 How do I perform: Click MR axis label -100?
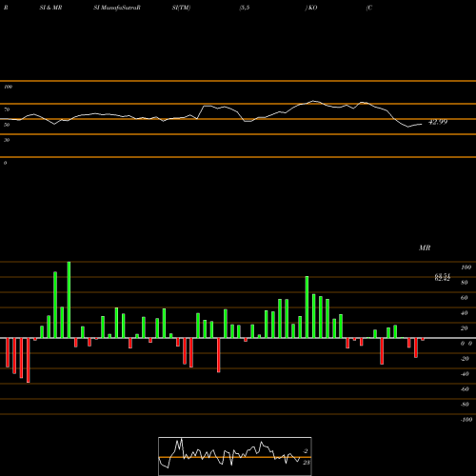tap(466, 420)
